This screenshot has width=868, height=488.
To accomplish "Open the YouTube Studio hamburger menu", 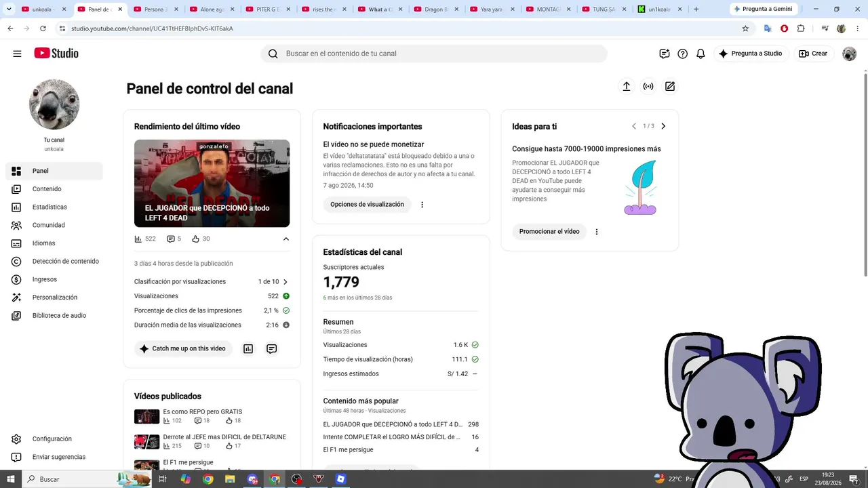I will 17,54.
